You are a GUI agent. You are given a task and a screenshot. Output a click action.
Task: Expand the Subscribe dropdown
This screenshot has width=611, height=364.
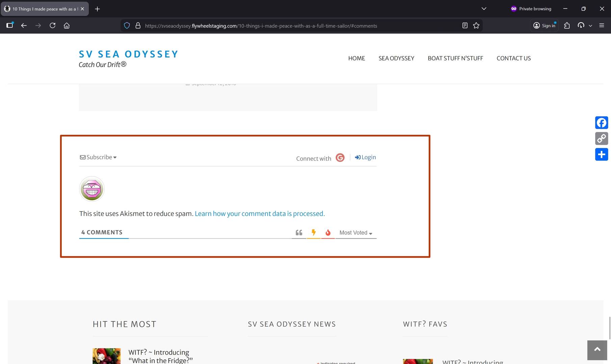coord(98,157)
